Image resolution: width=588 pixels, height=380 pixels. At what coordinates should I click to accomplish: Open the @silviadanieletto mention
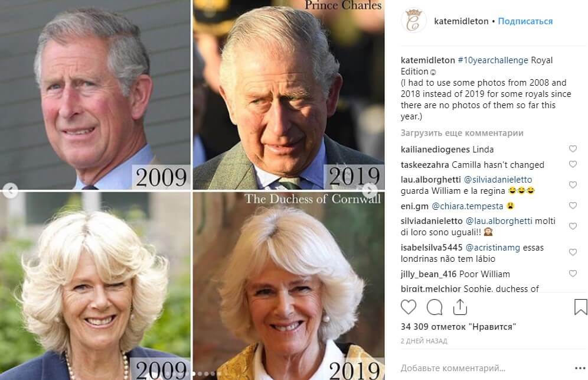click(498, 180)
